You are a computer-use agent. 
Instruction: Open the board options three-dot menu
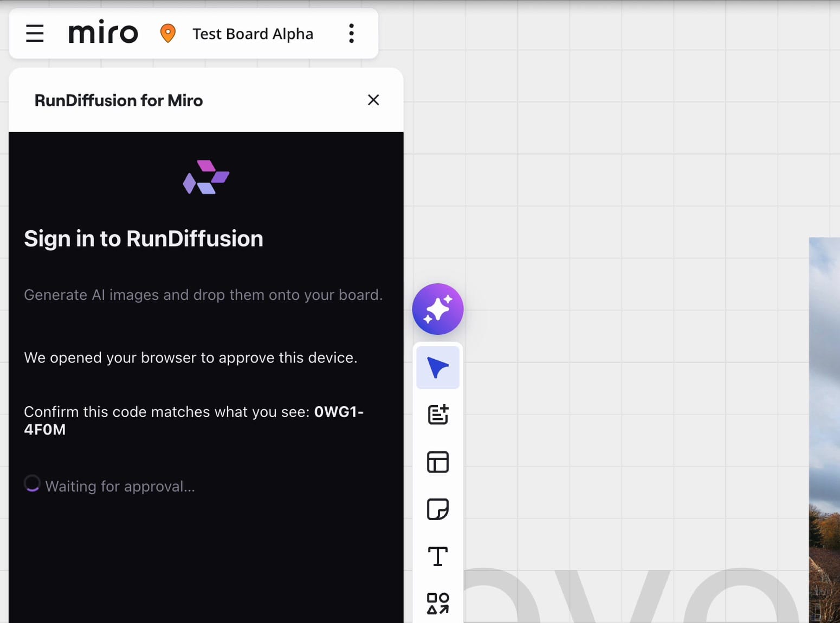tap(352, 34)
